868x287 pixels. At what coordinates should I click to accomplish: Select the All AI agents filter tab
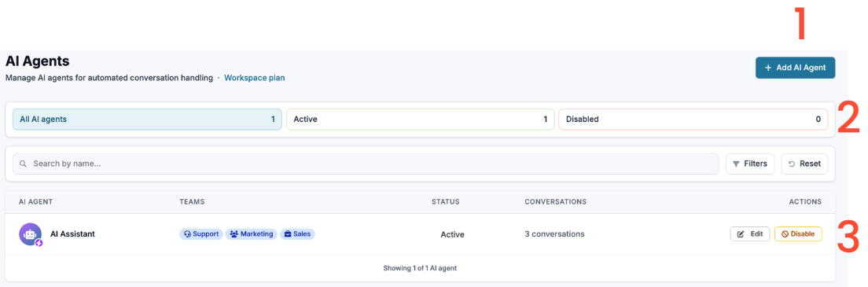tap(147, 119)
